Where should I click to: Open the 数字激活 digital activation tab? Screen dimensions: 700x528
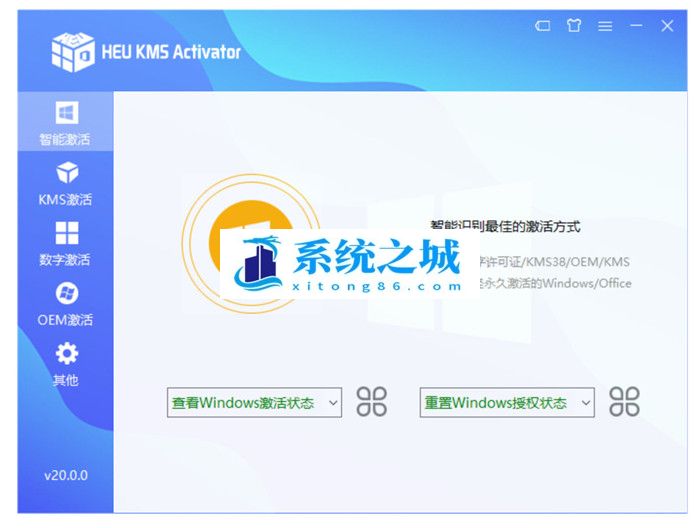[x=66, y=244]
